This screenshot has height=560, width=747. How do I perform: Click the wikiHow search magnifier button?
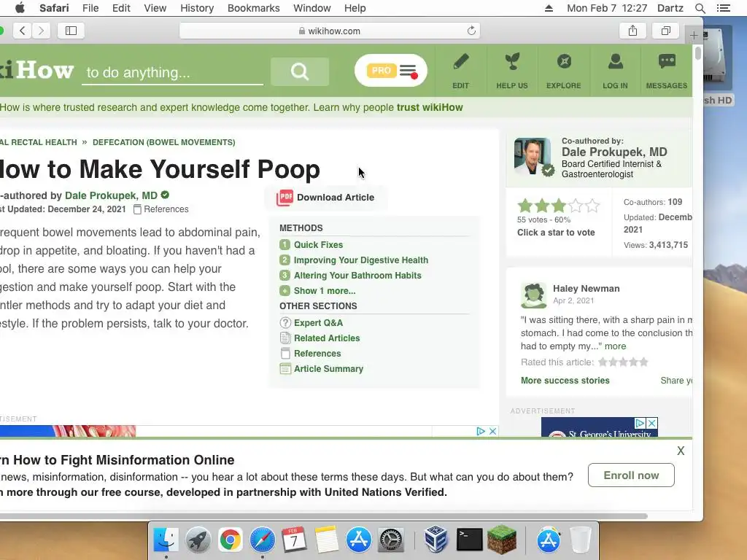300,71
